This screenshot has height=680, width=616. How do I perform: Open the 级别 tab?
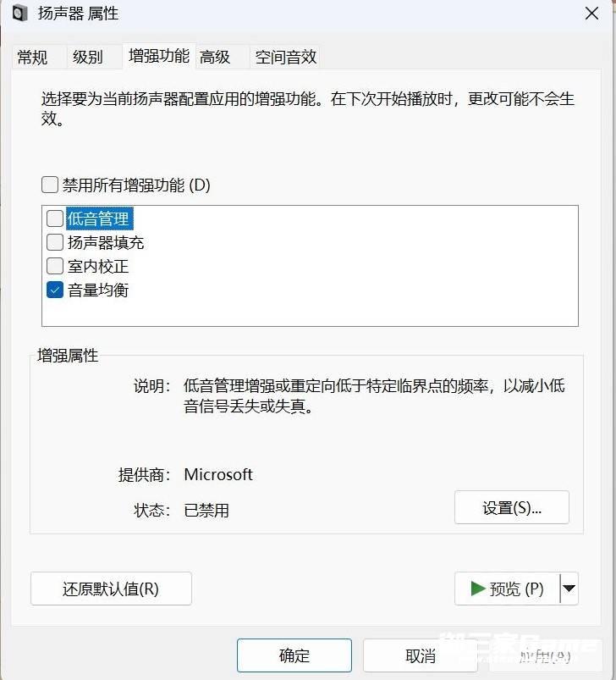[x=88, y=58]
